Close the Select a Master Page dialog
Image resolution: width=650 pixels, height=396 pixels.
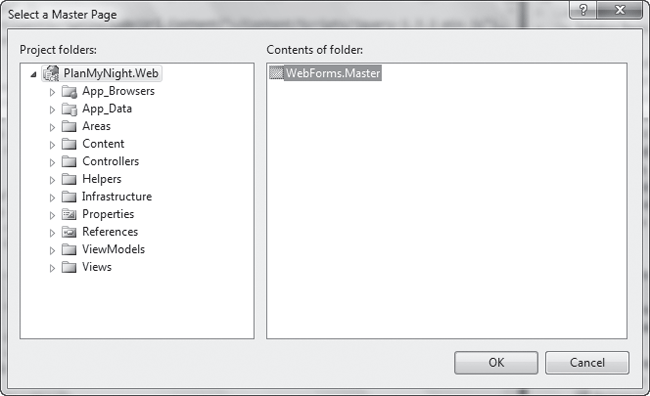pyautogui.click(x=620, y=10)
